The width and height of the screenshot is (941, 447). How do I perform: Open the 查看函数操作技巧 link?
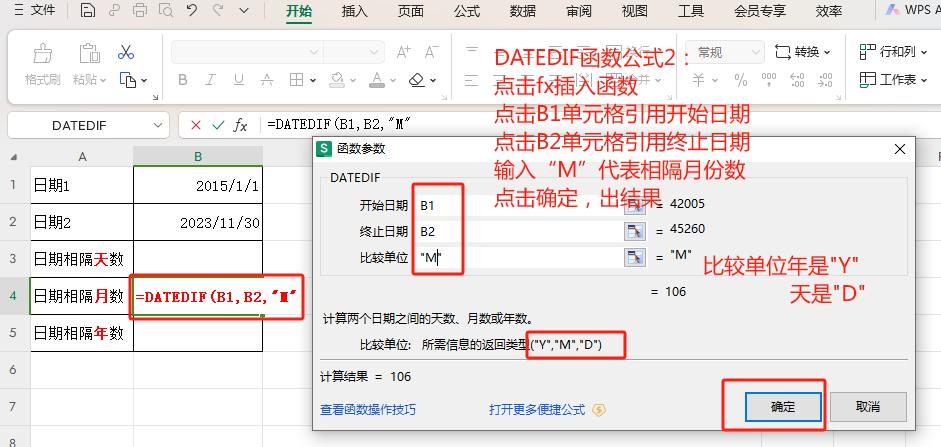(x=368, y=410)
